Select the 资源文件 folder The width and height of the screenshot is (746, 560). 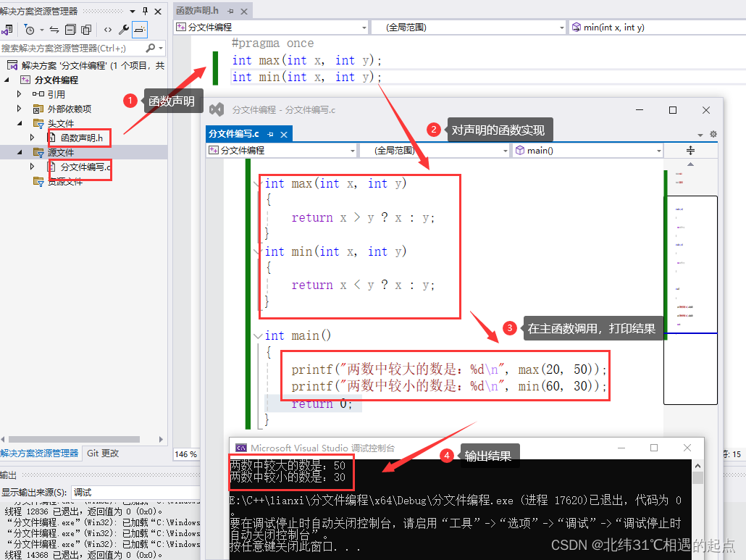click(64, 181)
